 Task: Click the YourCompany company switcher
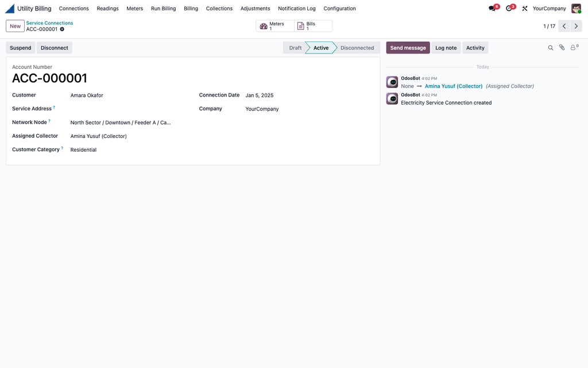pos(549,8)
